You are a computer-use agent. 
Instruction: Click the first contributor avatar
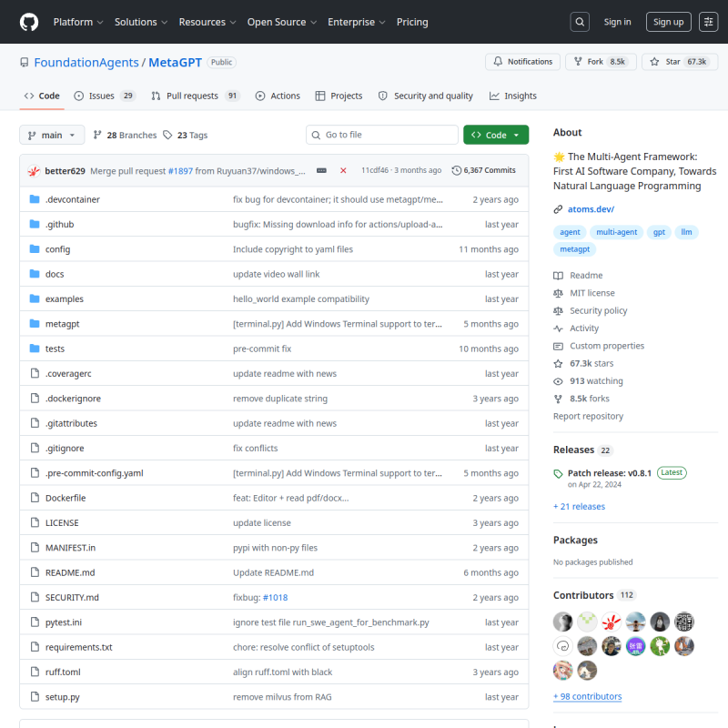coord(562,622)
